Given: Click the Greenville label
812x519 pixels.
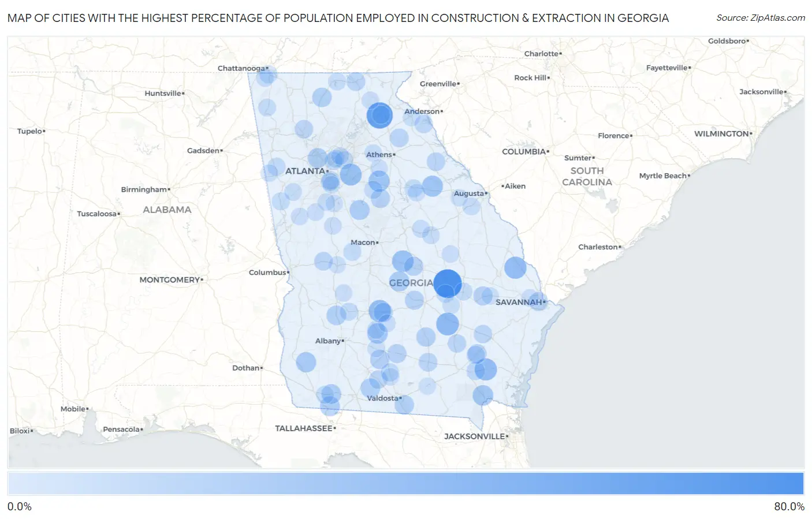Looking at the screenshot, I should [438, 84].
